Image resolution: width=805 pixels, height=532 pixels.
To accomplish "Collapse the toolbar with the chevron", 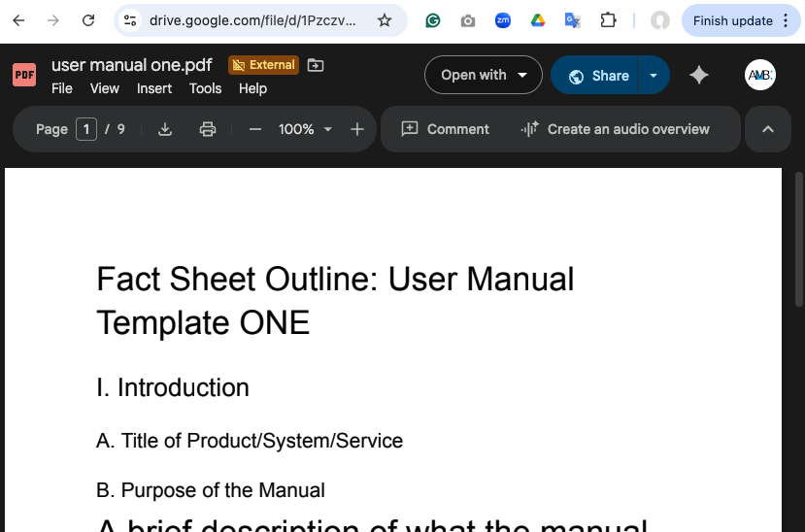I will coord(768,129).
